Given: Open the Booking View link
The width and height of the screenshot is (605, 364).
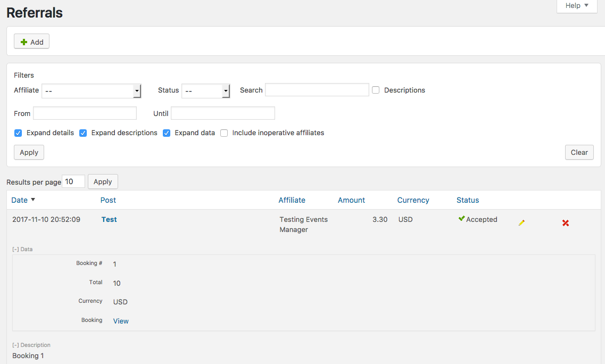Looking at the screenshot, I should pos(121,321).
